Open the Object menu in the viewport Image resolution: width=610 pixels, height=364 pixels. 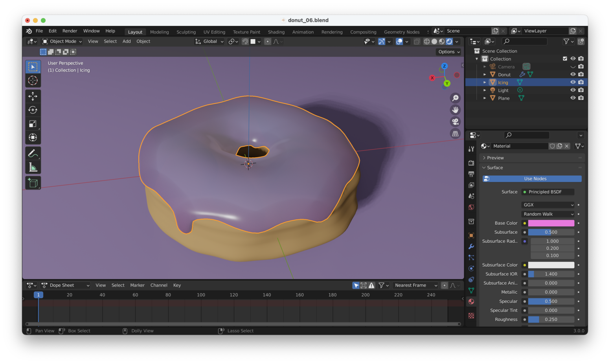[143, 41]
